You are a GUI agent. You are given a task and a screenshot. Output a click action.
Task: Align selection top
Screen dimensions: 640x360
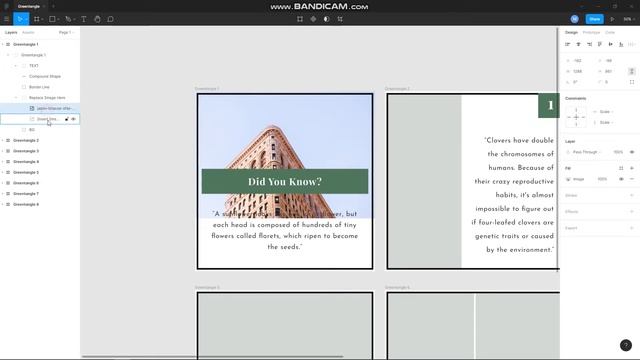tap(600, 44)
